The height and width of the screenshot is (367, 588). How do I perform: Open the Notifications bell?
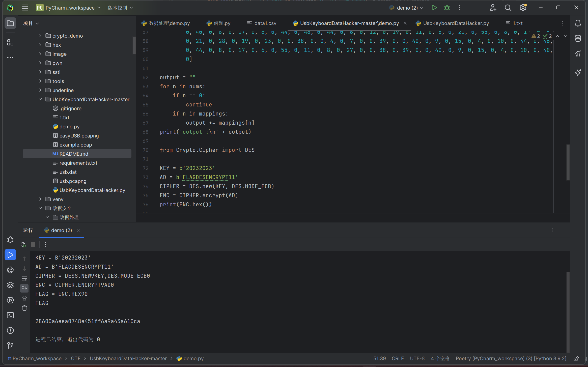pos(578,23)
